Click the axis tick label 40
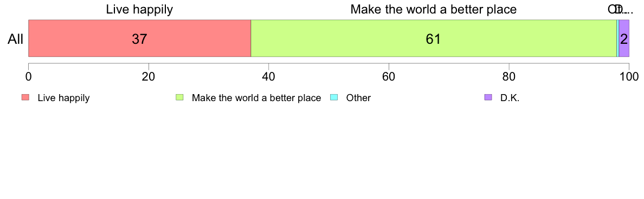The height and width of the screenshot is (199, 644). coord(269,76)
